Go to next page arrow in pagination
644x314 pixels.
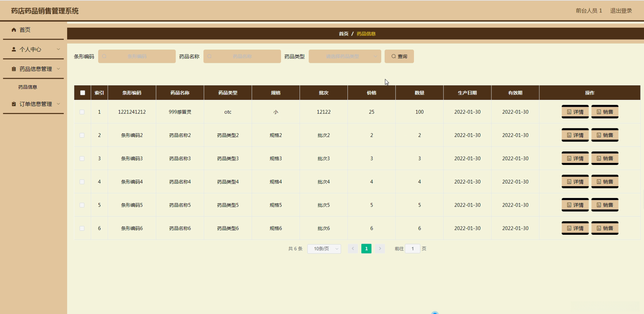coord(380,249)
